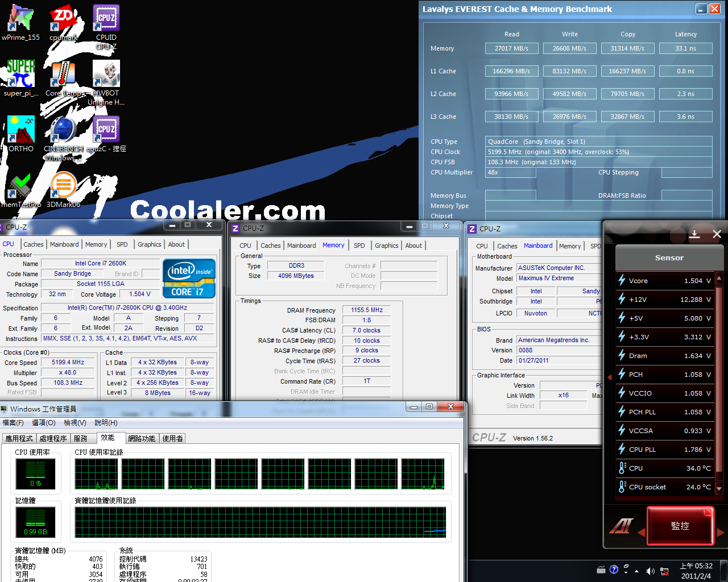Viewport: 728px width, 582px height.
Task: Open the cpuzC shortcut icon on desktop
Action: tap(106, 134)
